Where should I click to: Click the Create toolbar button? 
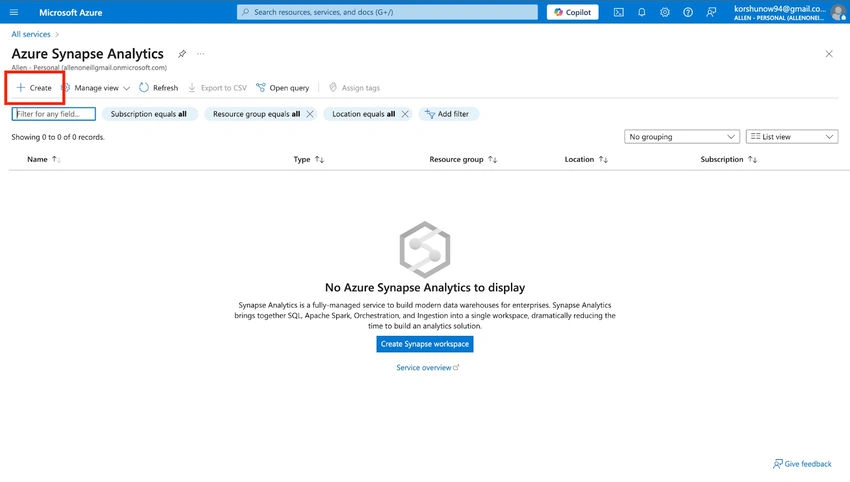(x=34, y=88)
